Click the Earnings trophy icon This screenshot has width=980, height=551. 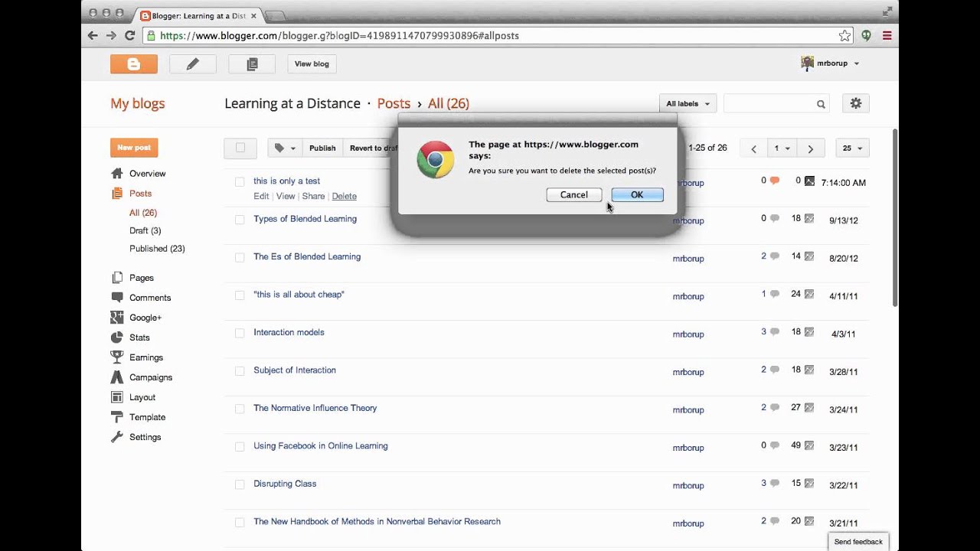(x=116, y=357)
